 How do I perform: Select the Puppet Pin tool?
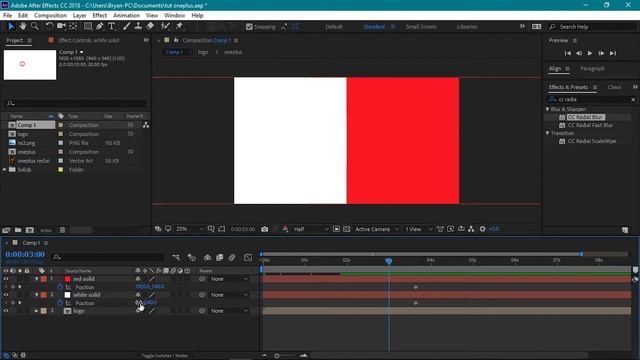179,26
